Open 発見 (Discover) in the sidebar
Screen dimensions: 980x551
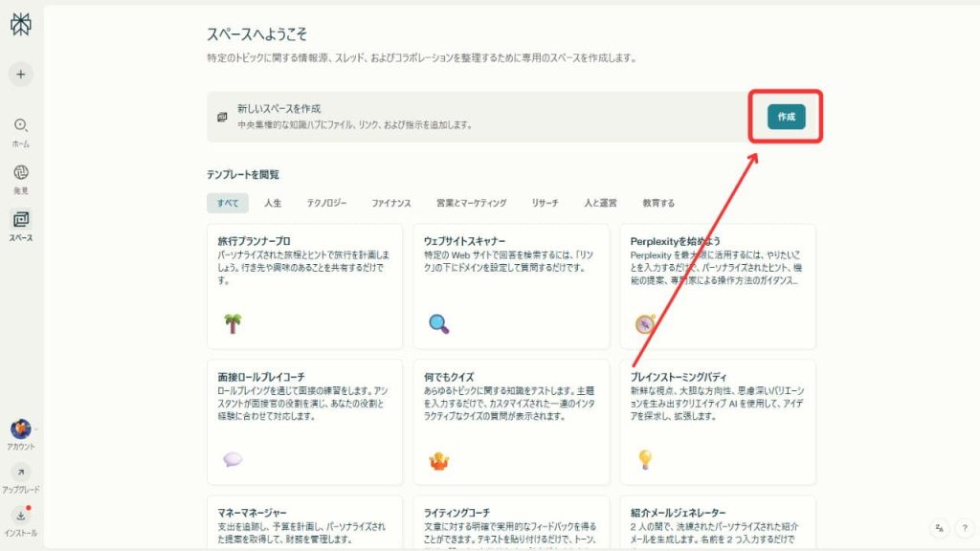tap(21, 179)
